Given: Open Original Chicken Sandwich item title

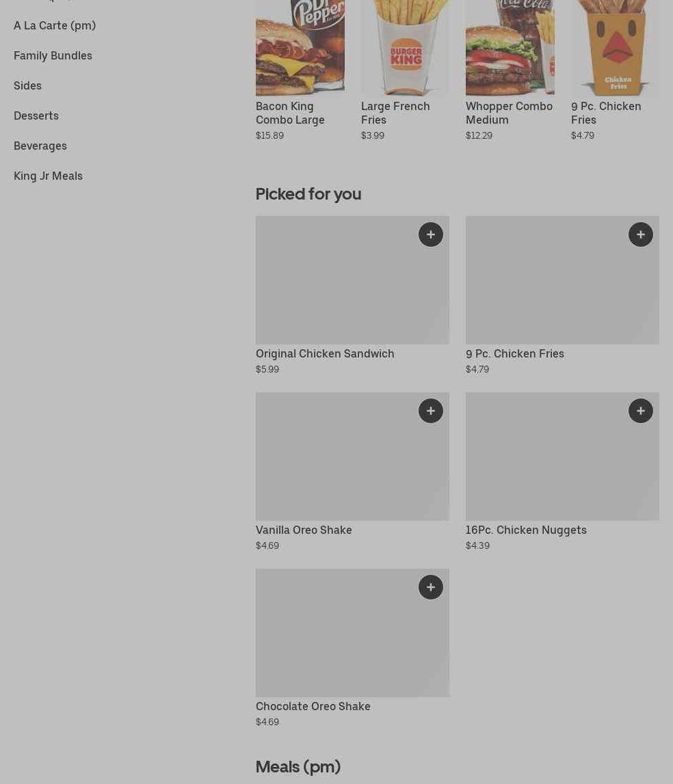Looking at the screenshot, I should [325, 353].
